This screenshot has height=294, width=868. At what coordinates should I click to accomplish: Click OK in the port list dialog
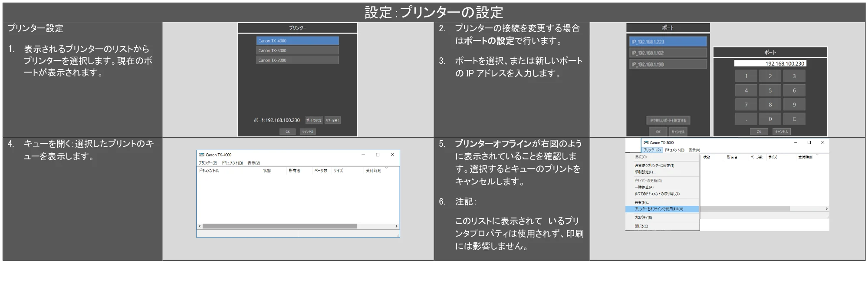click(x=658, y=132)
